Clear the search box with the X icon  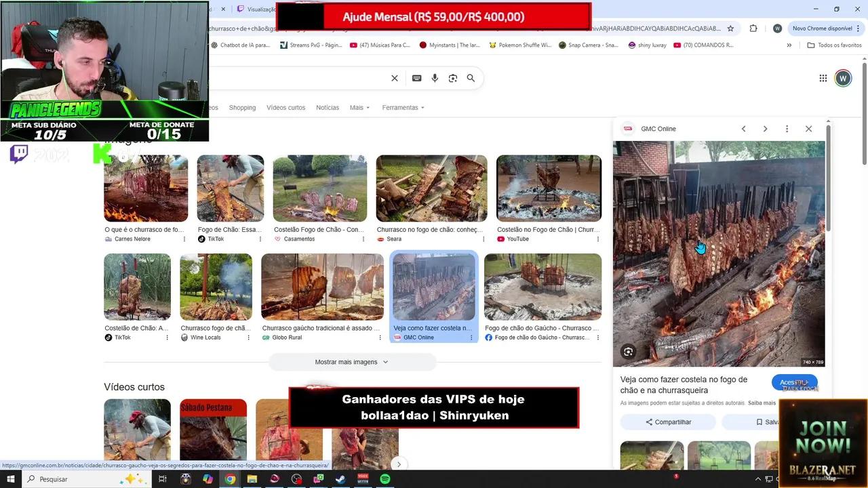pyautogui.click(x=395, y=78)
